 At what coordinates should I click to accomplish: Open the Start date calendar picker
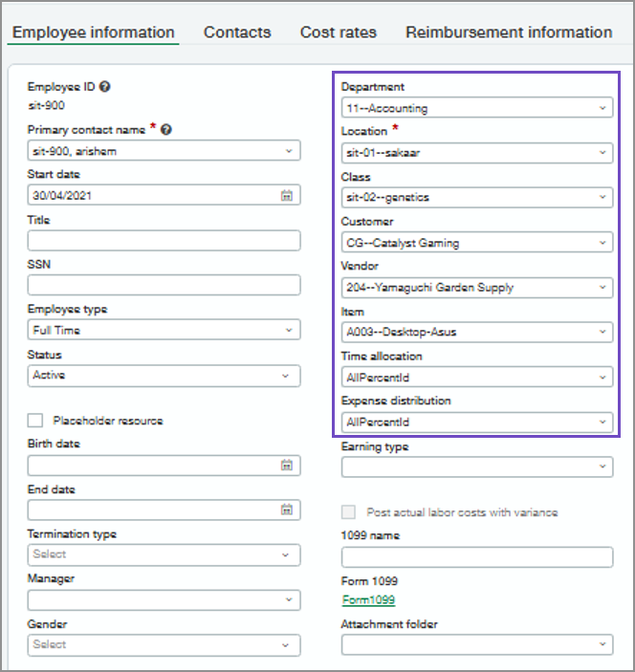[286, 195]
